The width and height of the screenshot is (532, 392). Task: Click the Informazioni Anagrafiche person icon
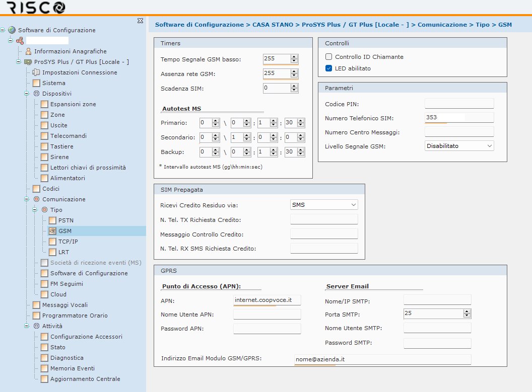tap(28, 51)
